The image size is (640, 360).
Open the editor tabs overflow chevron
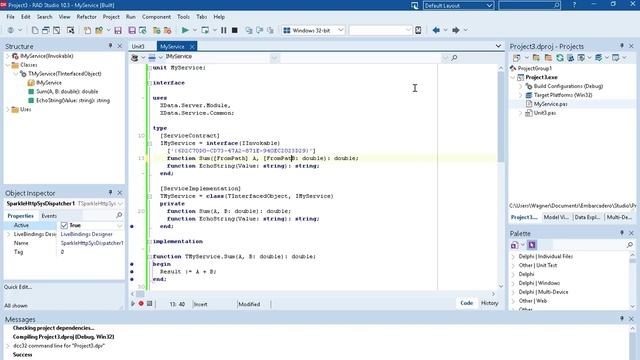[x=498, y=46]
